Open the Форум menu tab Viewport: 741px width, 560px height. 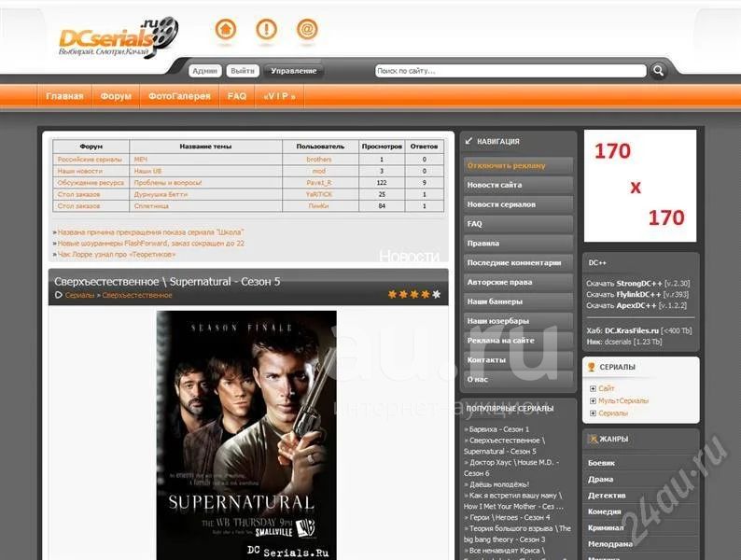point(116,96)
